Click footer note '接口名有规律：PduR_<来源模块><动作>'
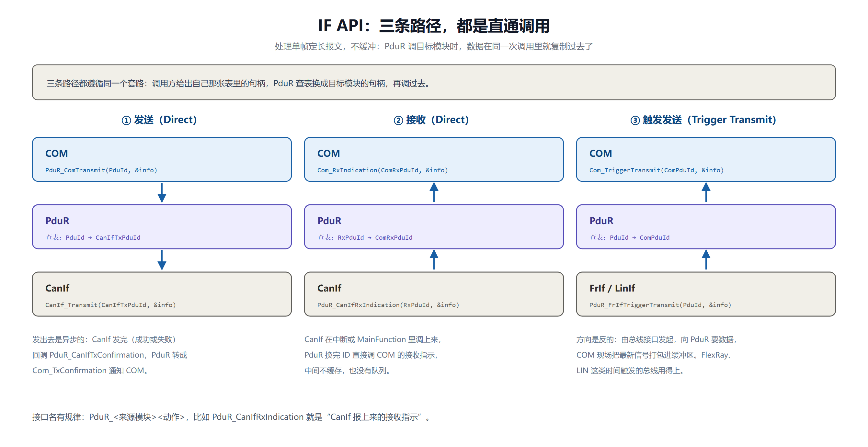The width and height of the screenshot is (868, 447). [x=231, y=417]
